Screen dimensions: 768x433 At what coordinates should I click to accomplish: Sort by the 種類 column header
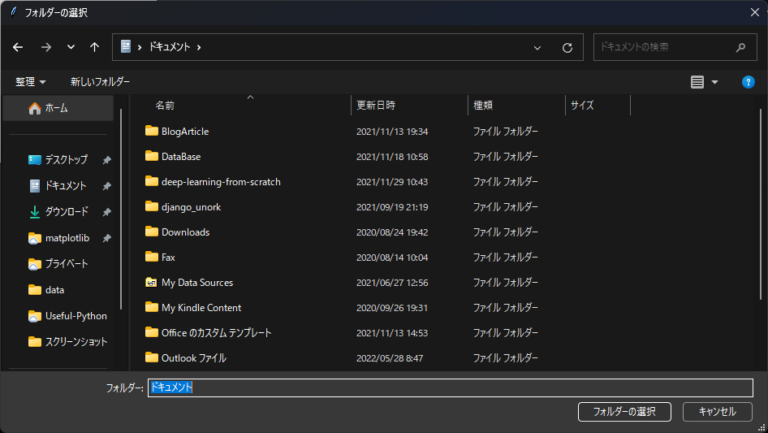point(483,105)
